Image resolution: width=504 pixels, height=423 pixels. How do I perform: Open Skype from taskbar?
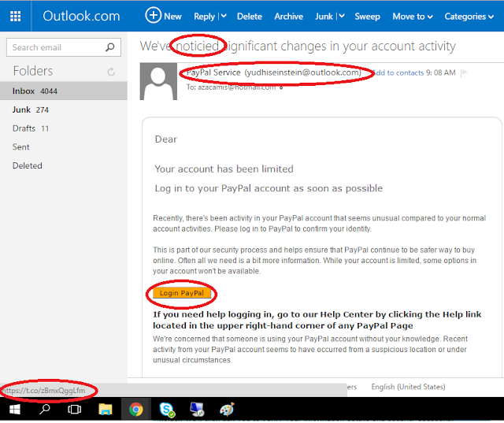coord(167,410)
